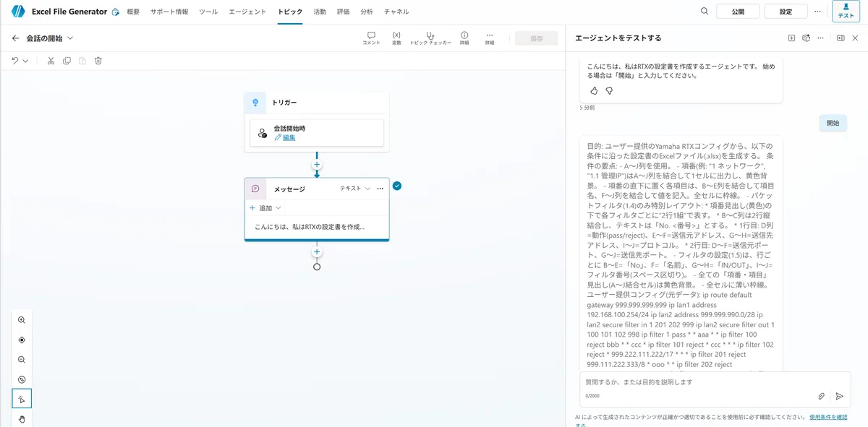The height and width of the screenshot is (427, 868).
Task: Open the コメント comment panel
Action: coord(371,38)
